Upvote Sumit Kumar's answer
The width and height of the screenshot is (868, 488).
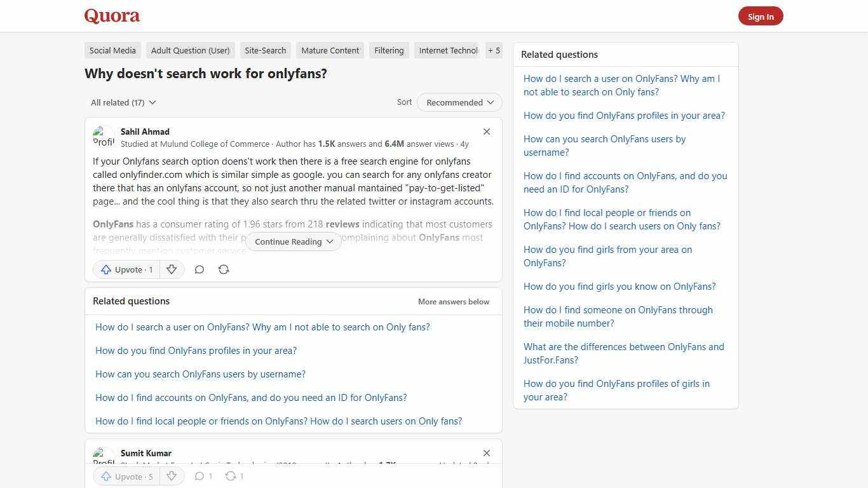(x=126, y=476)
